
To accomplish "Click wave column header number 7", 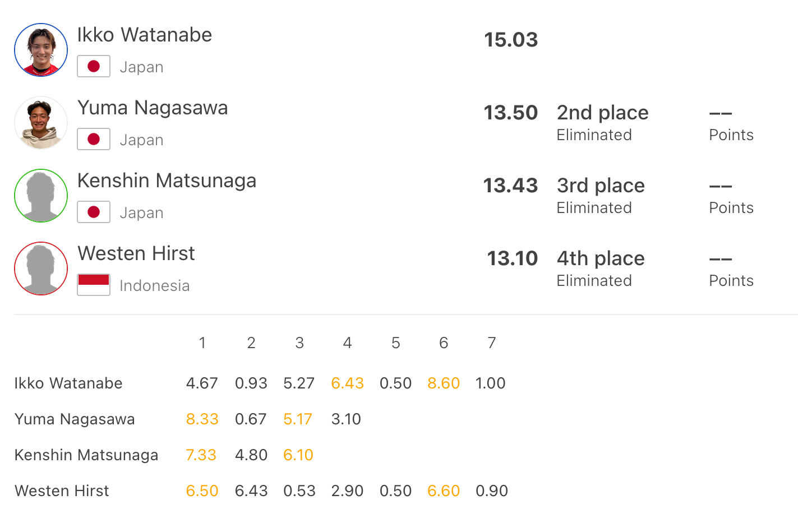I will coord(492,343).
